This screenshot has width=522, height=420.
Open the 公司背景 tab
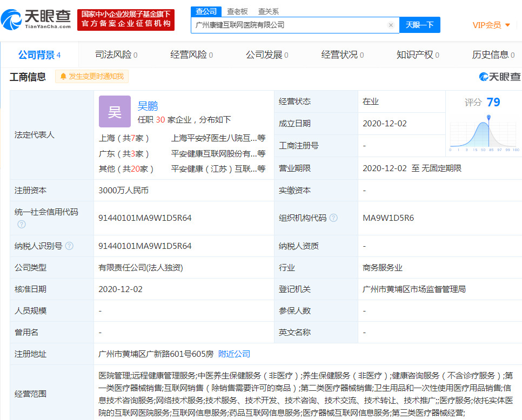coord(39,55)
